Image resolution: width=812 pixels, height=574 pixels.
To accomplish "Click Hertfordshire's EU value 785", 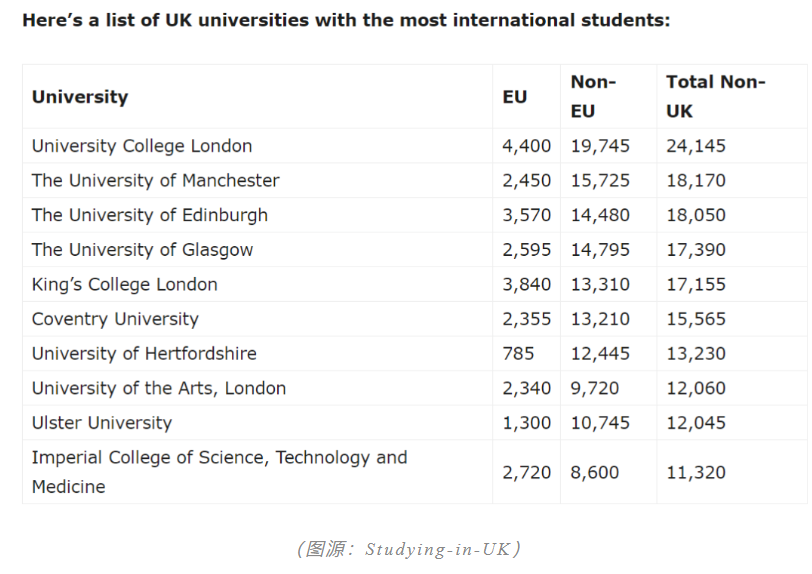I will click(518, 354).
